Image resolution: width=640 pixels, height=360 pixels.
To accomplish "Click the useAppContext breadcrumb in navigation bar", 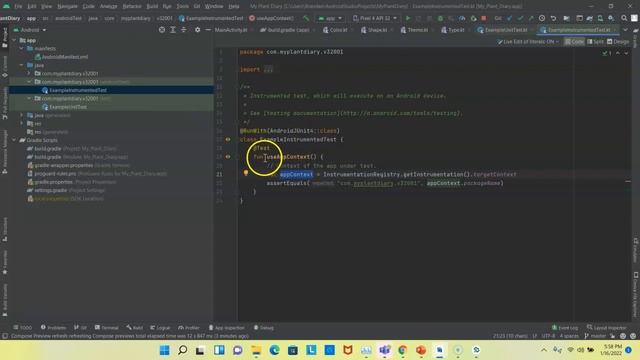I will tap(271, 18).
